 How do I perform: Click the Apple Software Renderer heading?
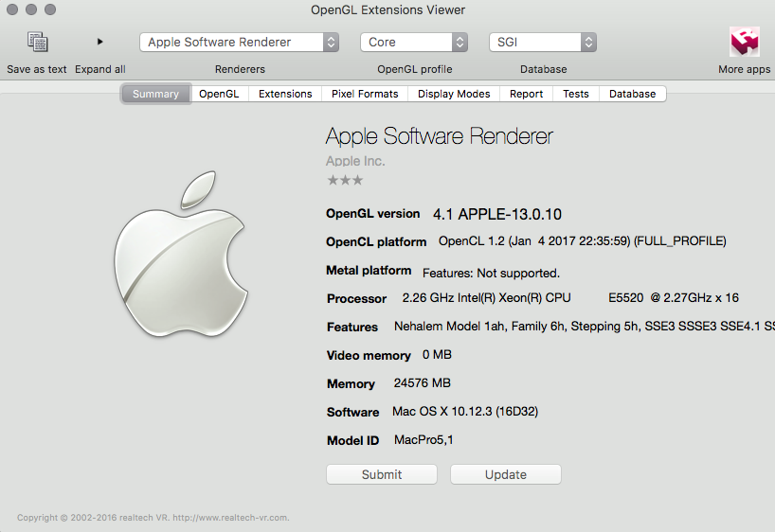[439, 136]
